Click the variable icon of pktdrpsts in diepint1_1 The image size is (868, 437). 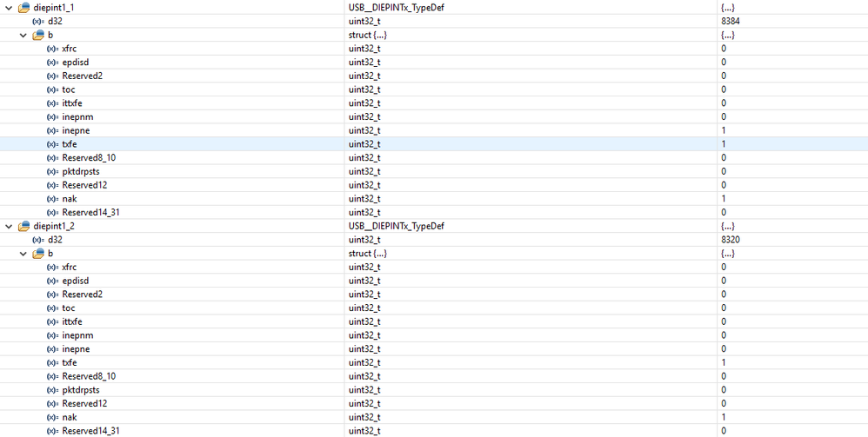[52, 171]
